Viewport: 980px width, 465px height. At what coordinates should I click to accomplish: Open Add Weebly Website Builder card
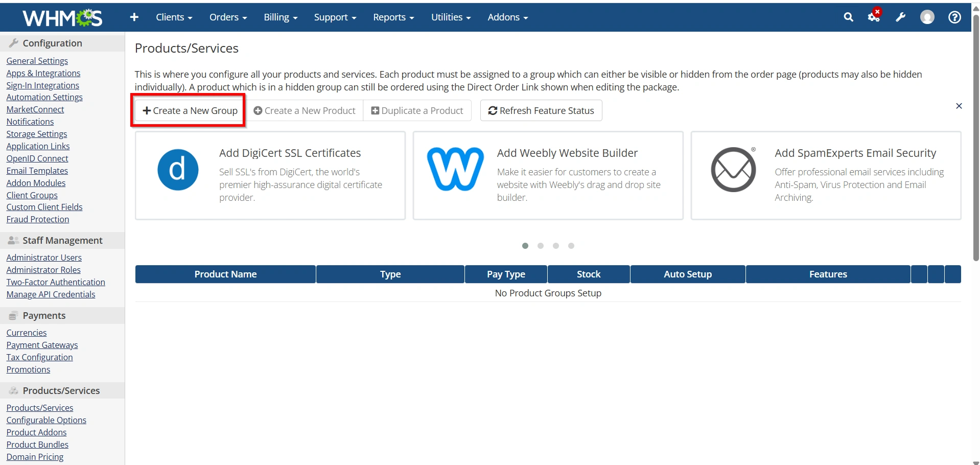[x=548, y=176]
